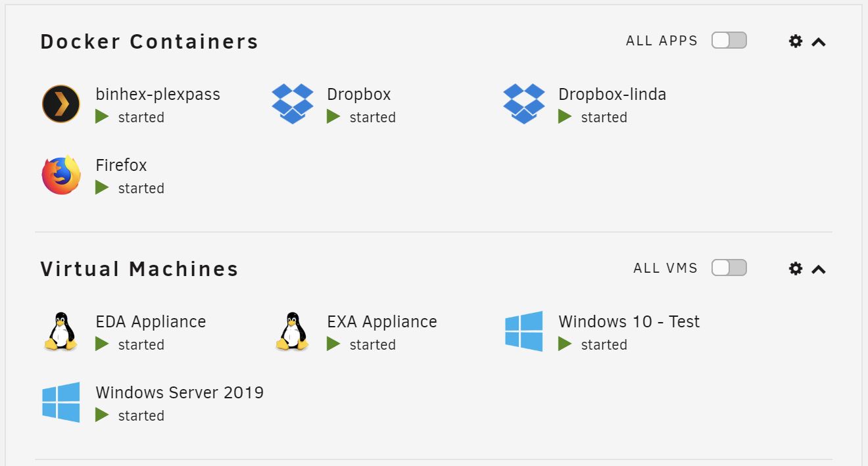Image resolution: width=868 pixels, height=466 pixels.
Task: Click the Windows Server 2019 label
Action: coord(180,392)
